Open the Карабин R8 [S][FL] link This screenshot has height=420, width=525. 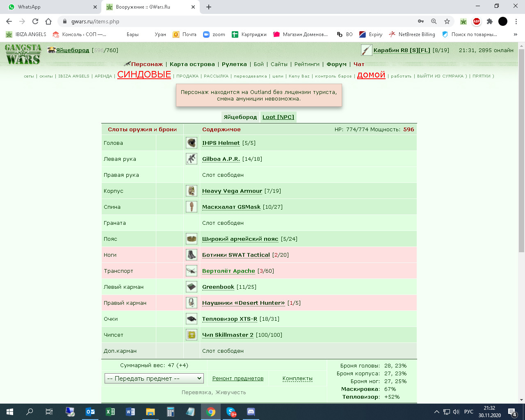tap(402, 50)
